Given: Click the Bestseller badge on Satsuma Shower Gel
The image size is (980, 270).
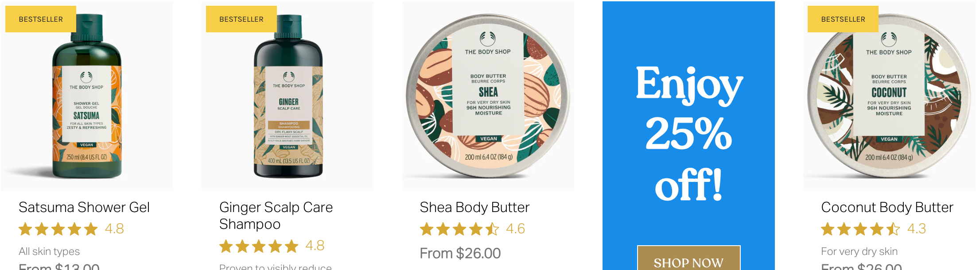Looking at the screenshot, I should tap(41, 19).
